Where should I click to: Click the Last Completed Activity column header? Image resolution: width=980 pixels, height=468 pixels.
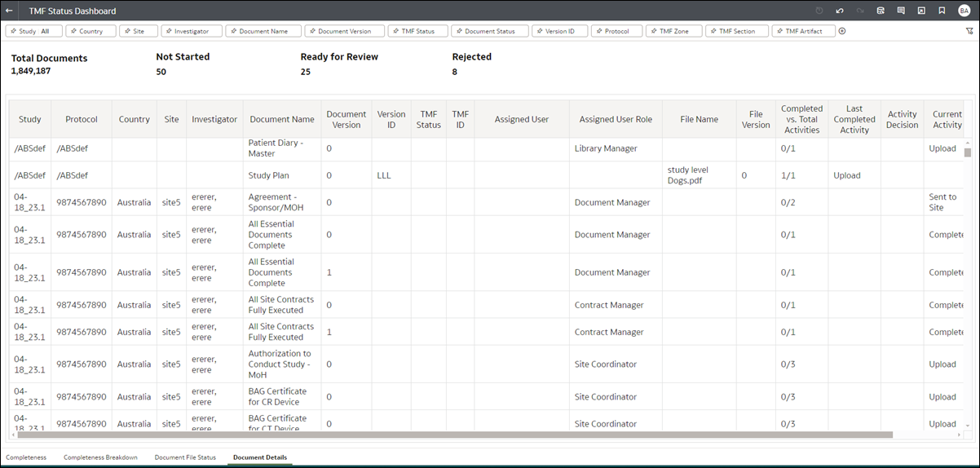854,119
